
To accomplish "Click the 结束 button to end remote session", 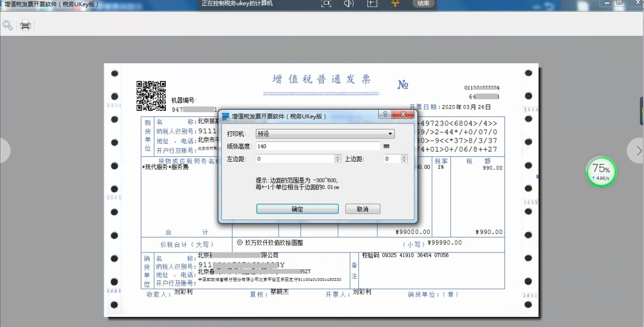I will click(423, 4).
